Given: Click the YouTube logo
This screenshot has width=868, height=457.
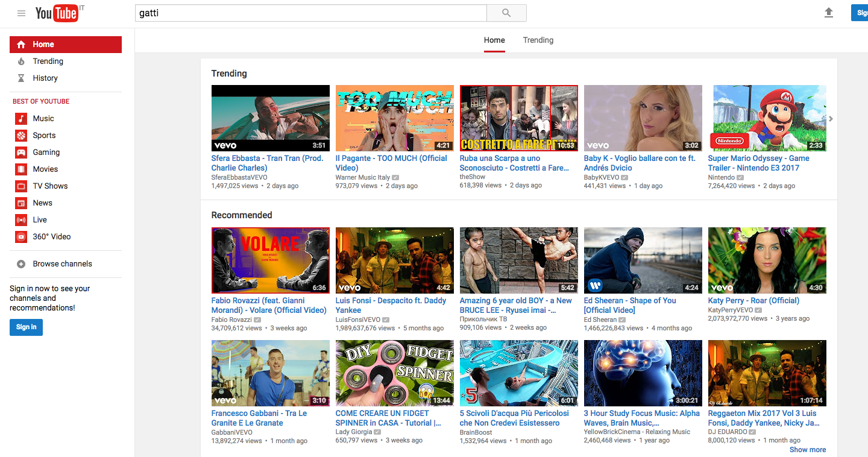Looking at the screenshot, I should click(57, 13).
